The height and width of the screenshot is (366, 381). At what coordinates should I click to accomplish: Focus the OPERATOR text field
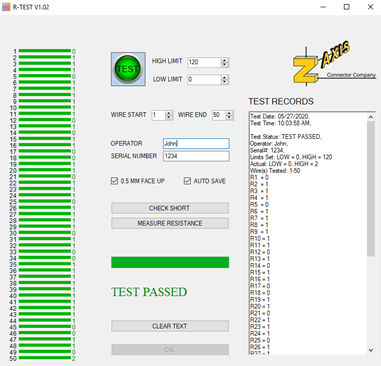(x=196, y=144)
